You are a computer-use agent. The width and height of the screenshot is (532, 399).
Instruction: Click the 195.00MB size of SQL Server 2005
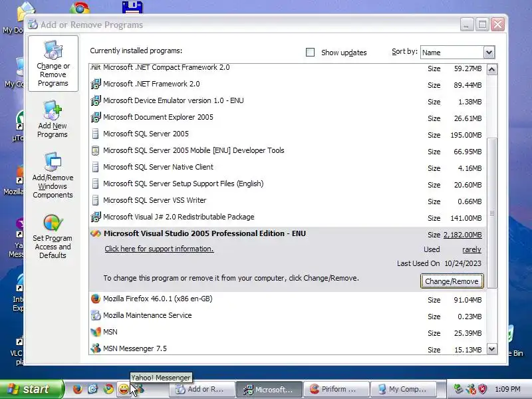pos(466,135)
